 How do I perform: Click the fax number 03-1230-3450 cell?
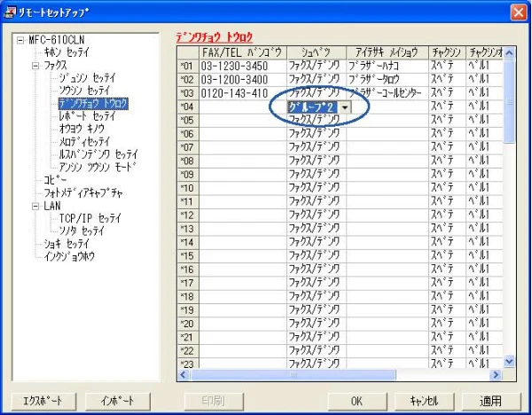tap(243, 67)
